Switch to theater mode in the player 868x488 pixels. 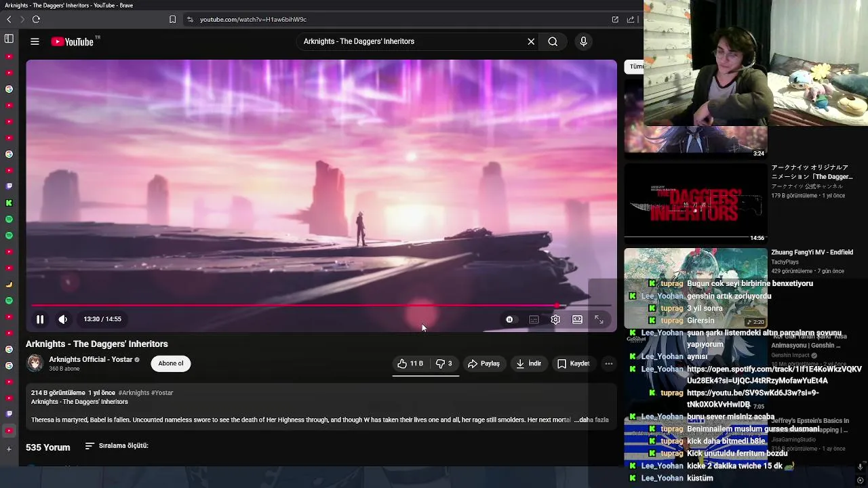coord(577,319)
